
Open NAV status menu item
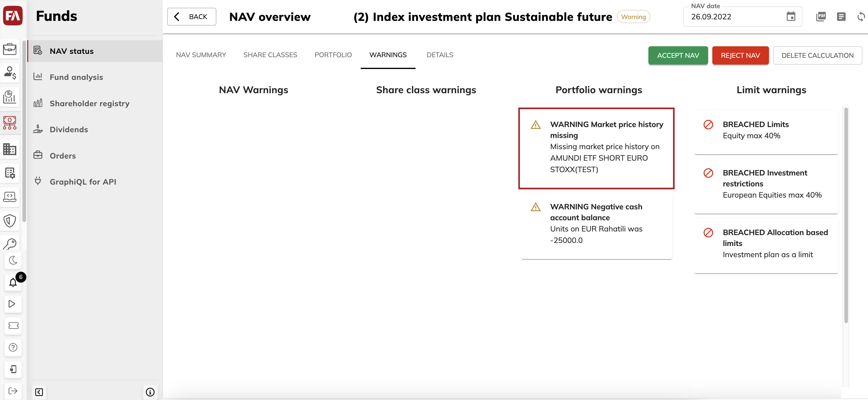click(95, 51)
